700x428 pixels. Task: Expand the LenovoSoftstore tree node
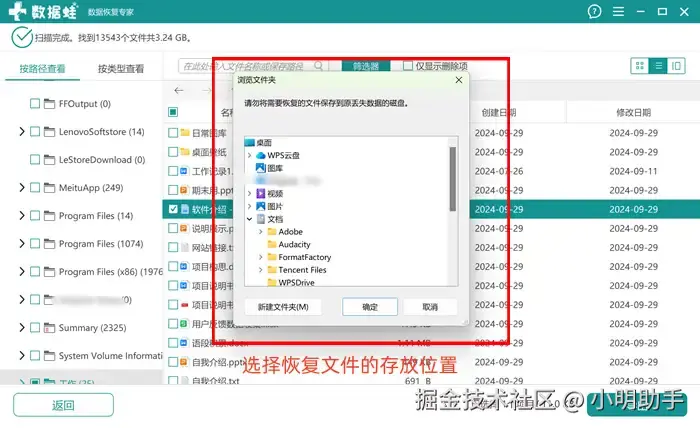click(21, 132)
